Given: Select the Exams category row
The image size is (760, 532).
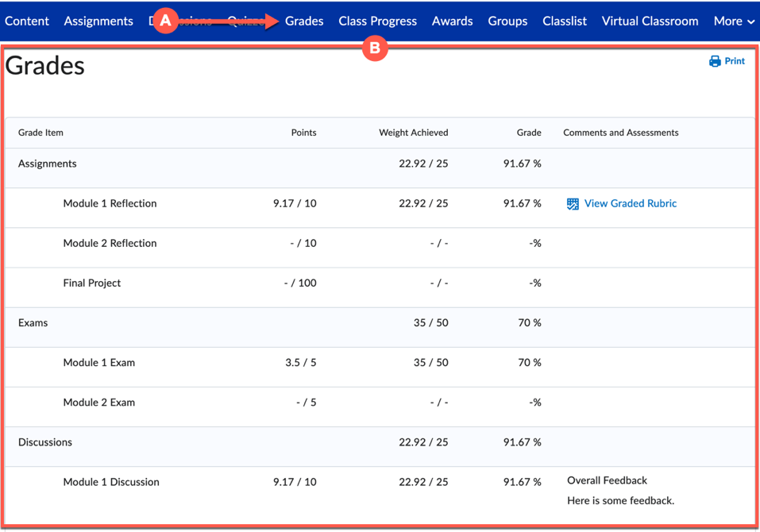Looking at the screenshot, I should pyautogui.click(x=33, y=323).
